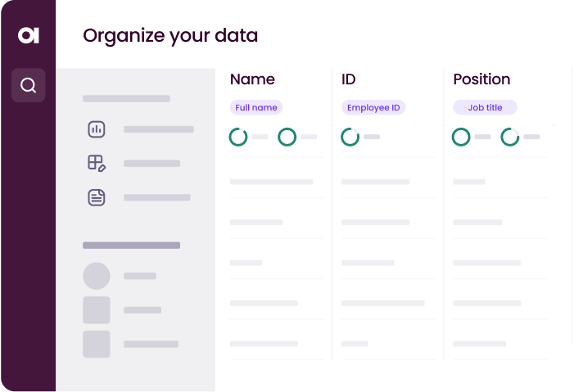574x392 pixels.
Task: Select the Full name tag
Action: [255, 107]
